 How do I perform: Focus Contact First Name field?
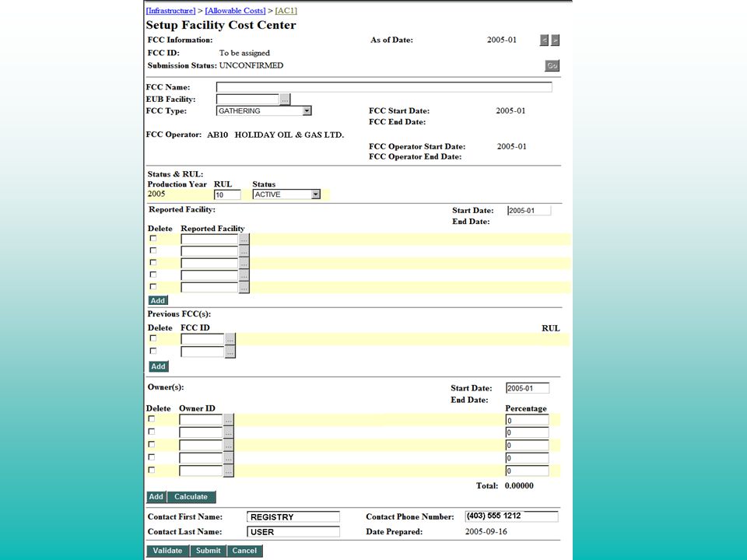click(293, 517)
